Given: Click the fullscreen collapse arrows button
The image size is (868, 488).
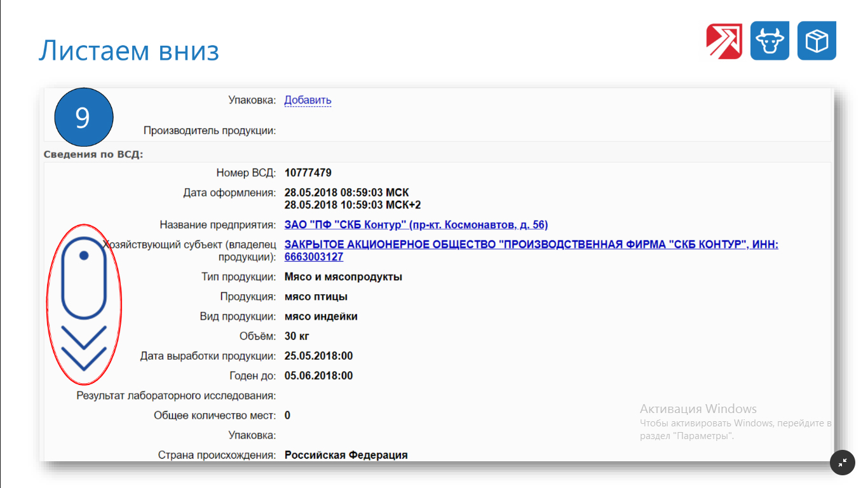Looking at the screenshot, I should [x=843, y=462].
